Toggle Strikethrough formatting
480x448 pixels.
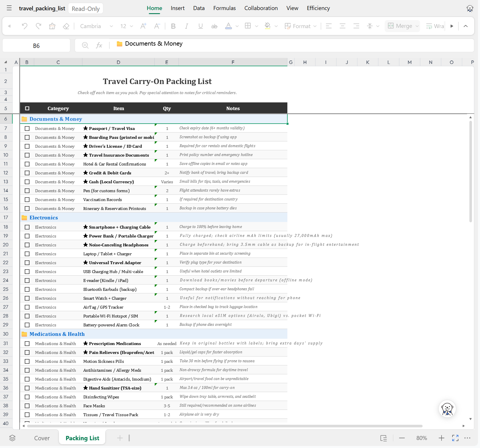[214, 26]
